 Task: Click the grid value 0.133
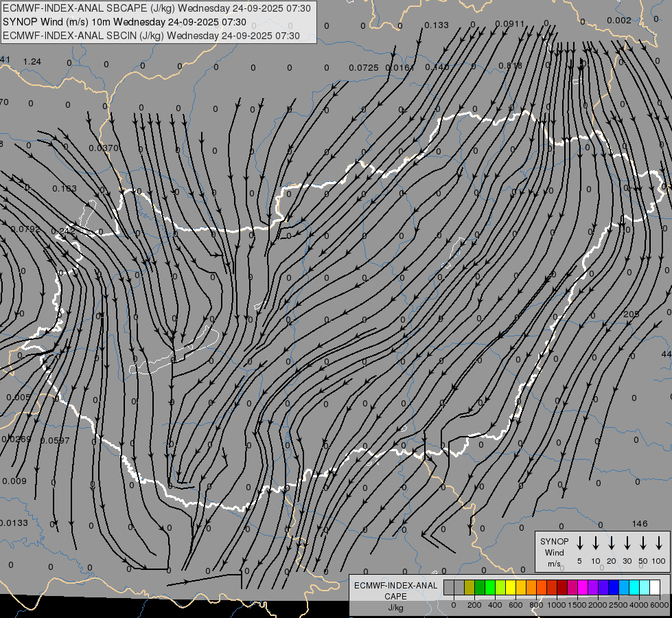coord(437,25)
